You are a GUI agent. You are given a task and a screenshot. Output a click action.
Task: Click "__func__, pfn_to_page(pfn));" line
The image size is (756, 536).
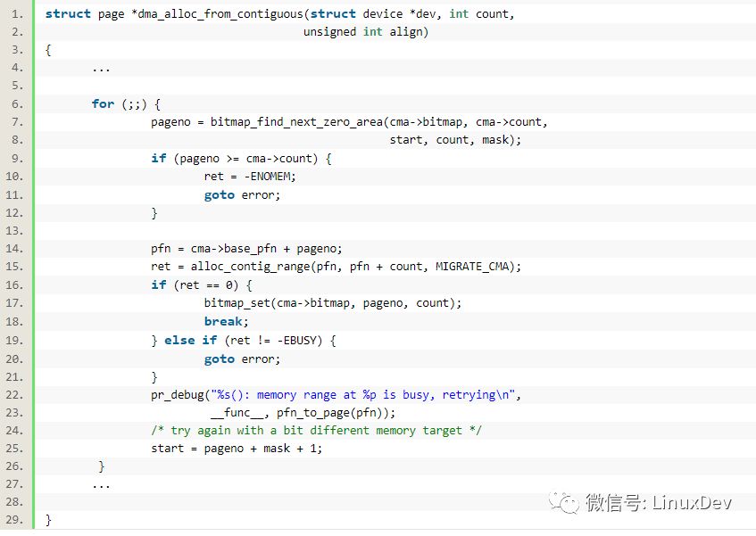click(x=303, y=413)
